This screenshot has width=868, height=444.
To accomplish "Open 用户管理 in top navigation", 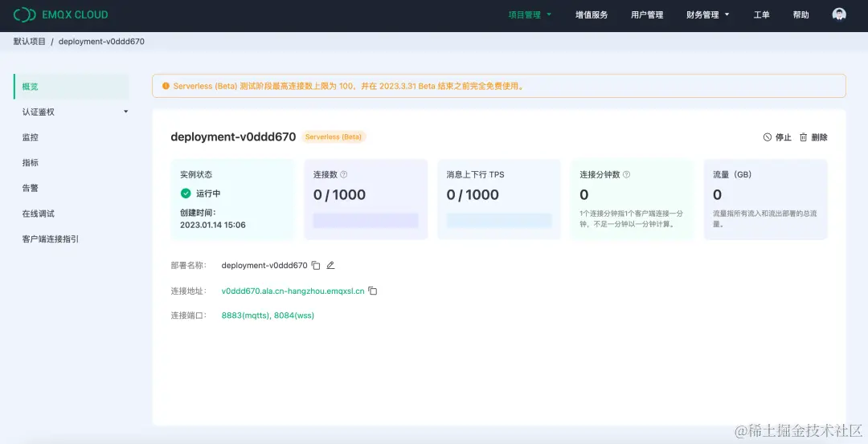I will click(x=647, y=15).
